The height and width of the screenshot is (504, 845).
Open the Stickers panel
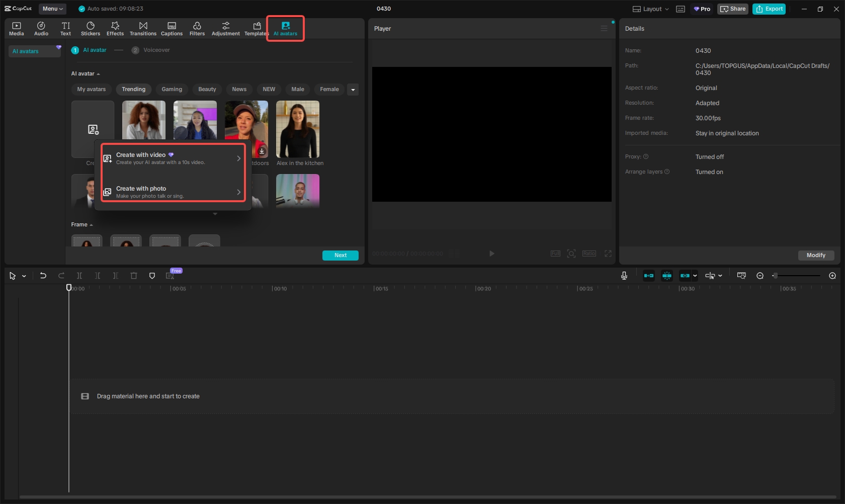(91, 29)
